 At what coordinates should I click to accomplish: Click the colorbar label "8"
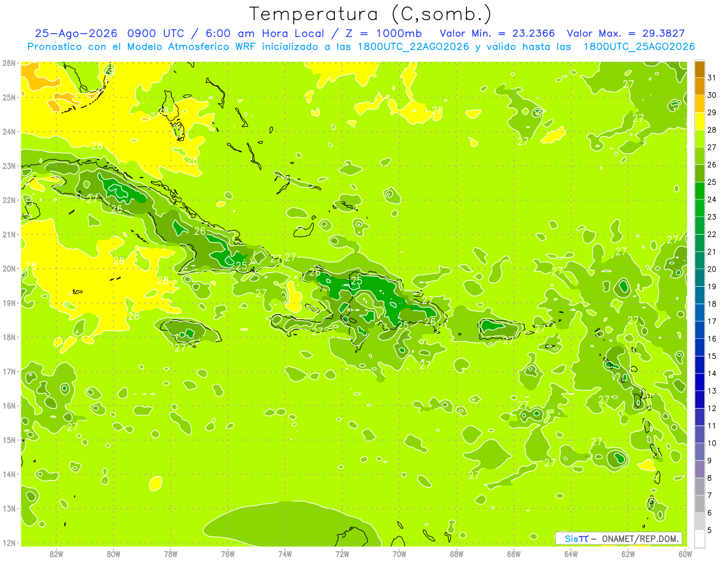[710, 478]
